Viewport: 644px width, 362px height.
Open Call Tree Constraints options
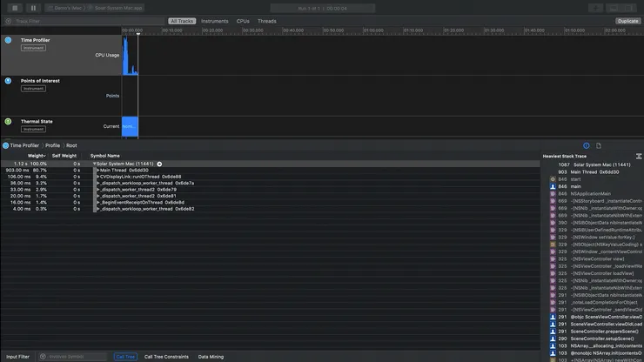click(x=166, y=357)
